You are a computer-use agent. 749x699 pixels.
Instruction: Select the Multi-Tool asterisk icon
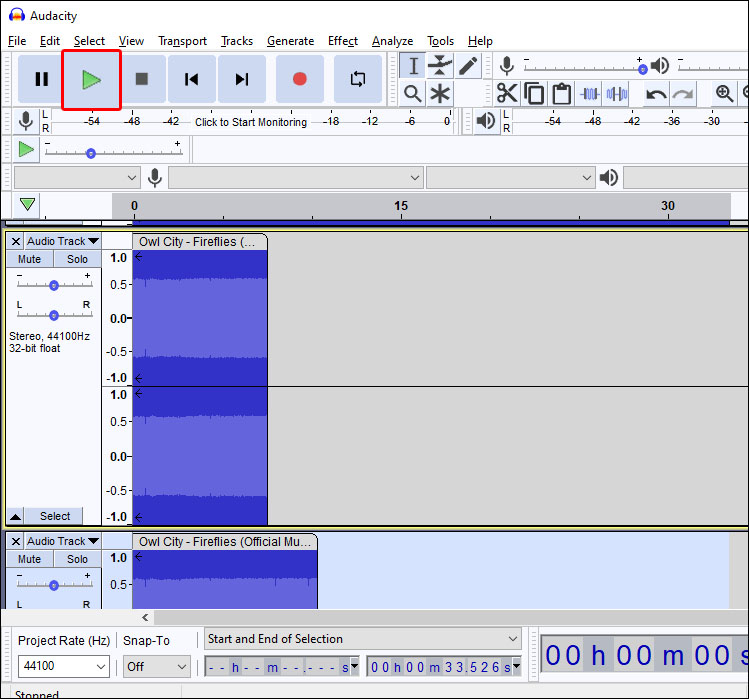pyautogui.click(x=440, y=94)
